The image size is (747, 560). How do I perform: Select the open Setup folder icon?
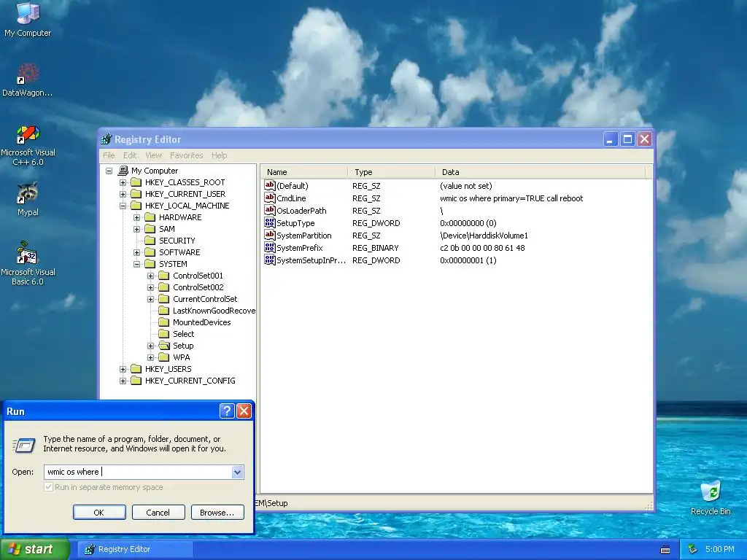[164, 346]
